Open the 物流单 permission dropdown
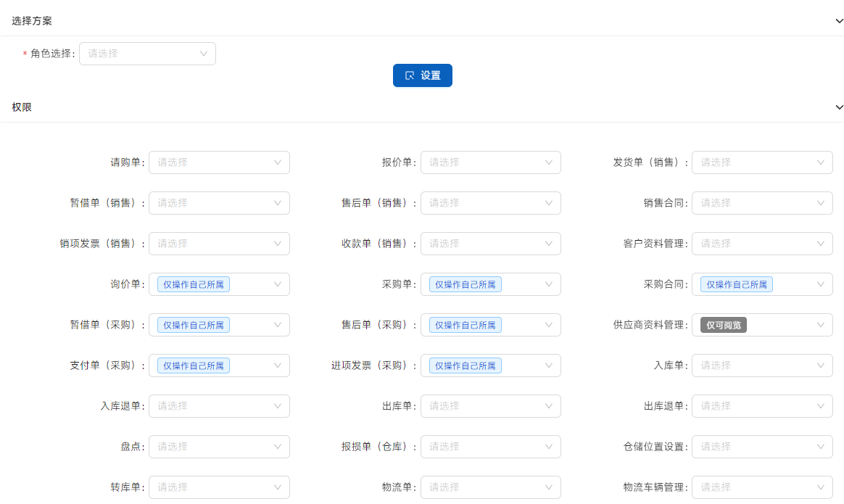Image resolution: width=844 pixels, height=504 pixels. pyautogui.click(x=490, y=487)
